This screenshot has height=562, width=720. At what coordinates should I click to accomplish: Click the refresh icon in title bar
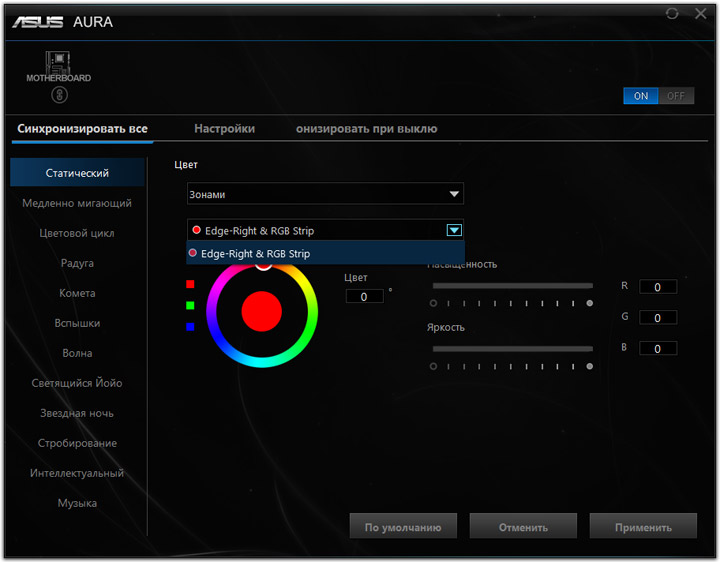click(x=672, y=14)
